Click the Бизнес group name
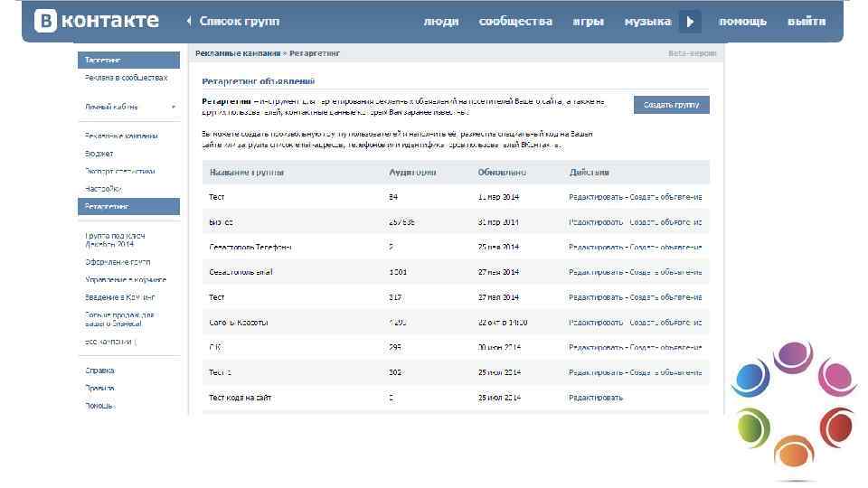This screenshot has width=868, height=488. pyautogui.click(x=221, y=222)
